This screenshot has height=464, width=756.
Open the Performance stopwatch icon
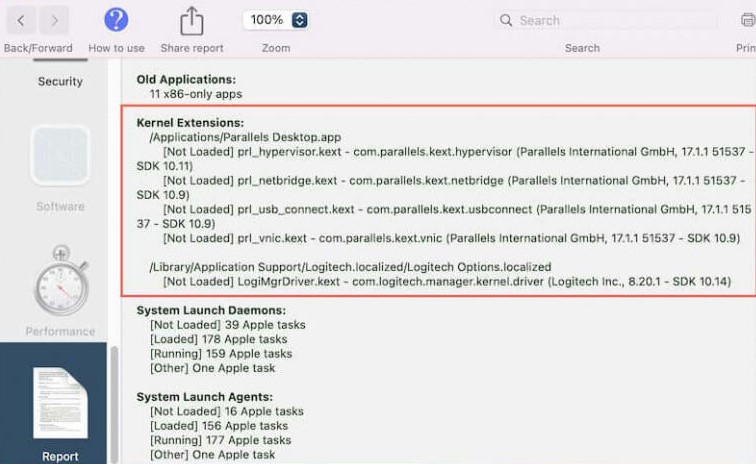pos(61,280)
